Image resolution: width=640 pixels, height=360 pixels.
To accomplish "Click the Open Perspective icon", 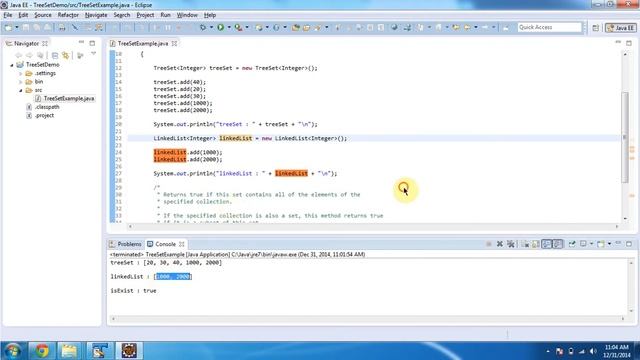I will 596,28.
